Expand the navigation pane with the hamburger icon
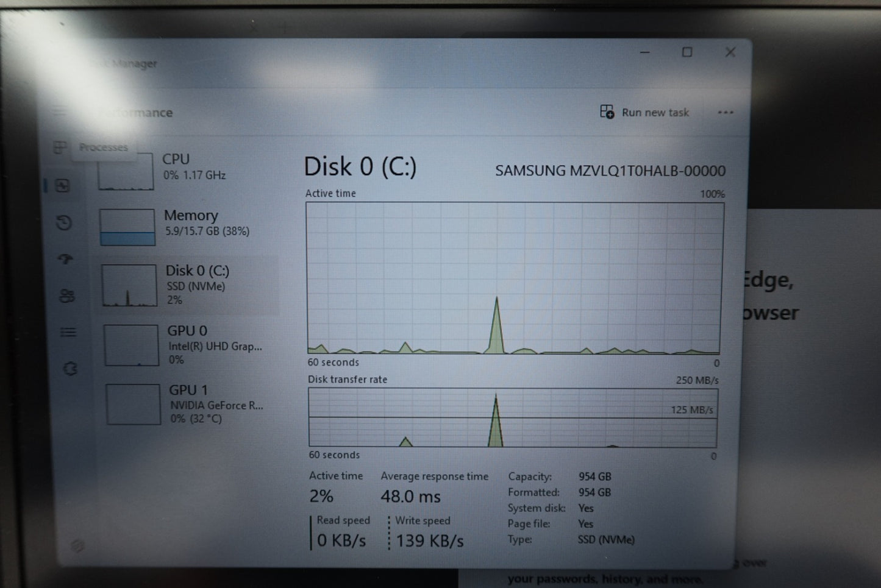This screenshot has height=588, width=881. [59, 112]
